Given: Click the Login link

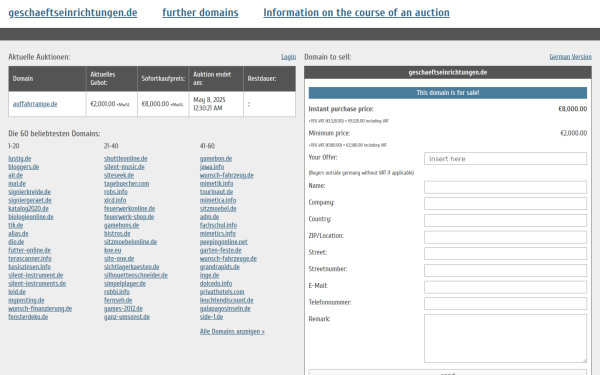Looking at the screenshot, I should tap(289, 57).
